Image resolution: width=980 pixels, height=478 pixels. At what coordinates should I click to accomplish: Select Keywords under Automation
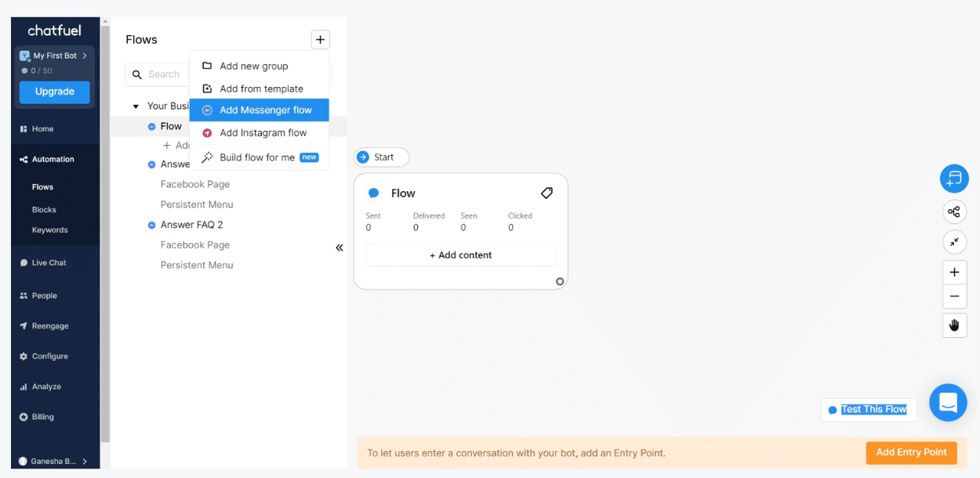49,230
